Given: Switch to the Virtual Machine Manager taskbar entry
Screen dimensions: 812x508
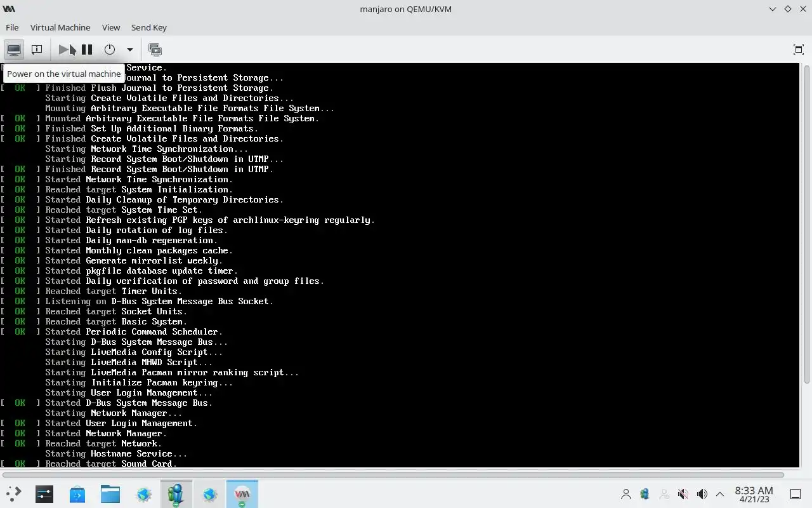Looking at the screenshot, I should point(242,494).
